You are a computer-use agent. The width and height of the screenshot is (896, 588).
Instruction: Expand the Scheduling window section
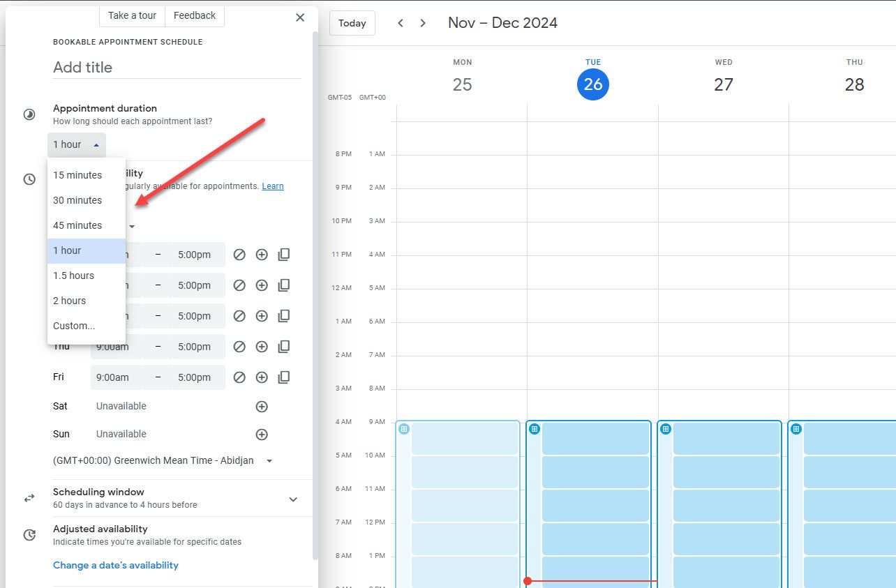tap(293, 499)
